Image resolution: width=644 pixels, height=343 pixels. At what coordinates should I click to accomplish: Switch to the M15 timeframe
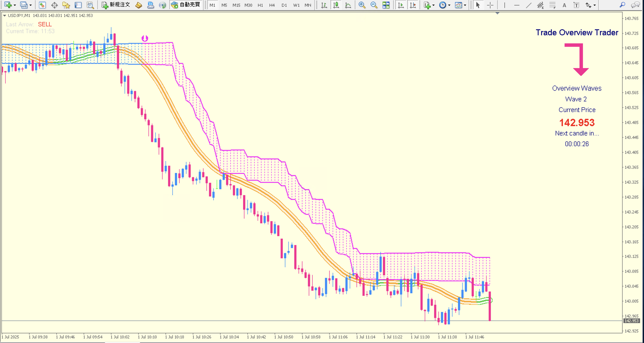click(x=236, y=5)
